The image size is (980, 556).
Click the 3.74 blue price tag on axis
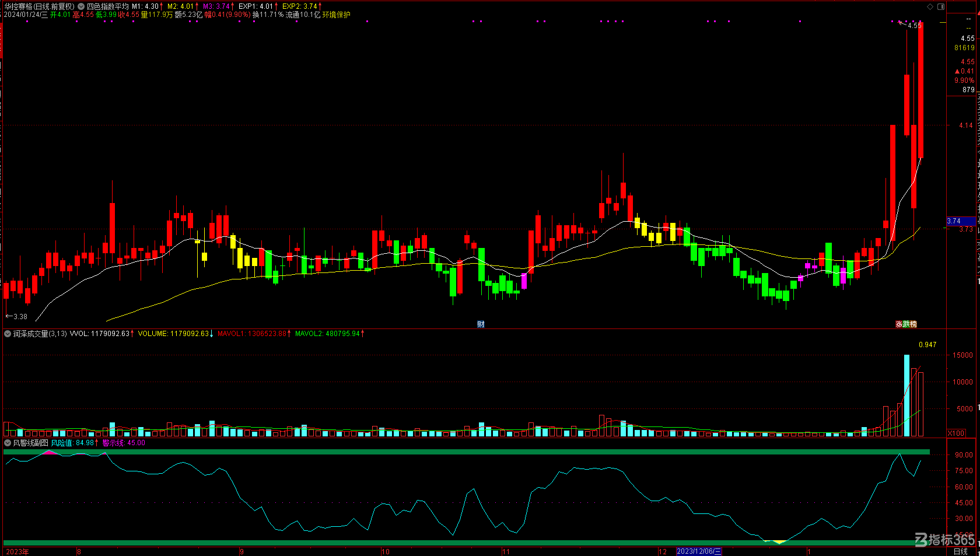pyautogui.click(x=961, y=221)
